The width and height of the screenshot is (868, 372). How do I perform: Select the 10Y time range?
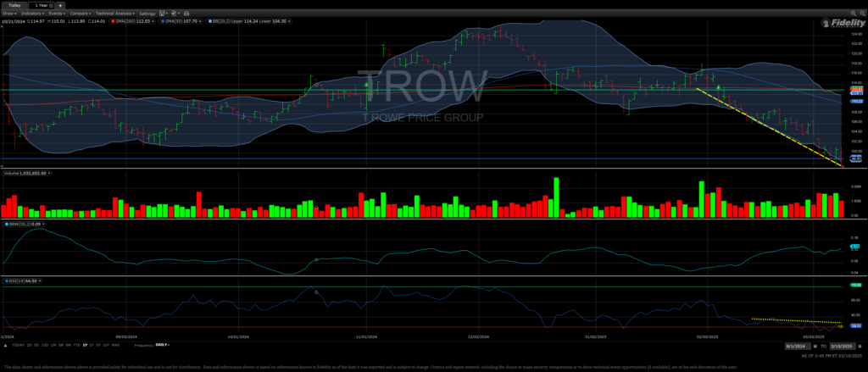106,345
